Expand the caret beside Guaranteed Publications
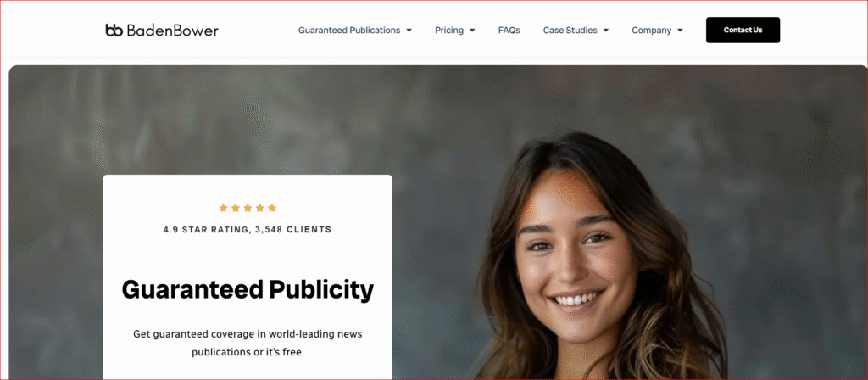868x380 pixels. (409, 31)
